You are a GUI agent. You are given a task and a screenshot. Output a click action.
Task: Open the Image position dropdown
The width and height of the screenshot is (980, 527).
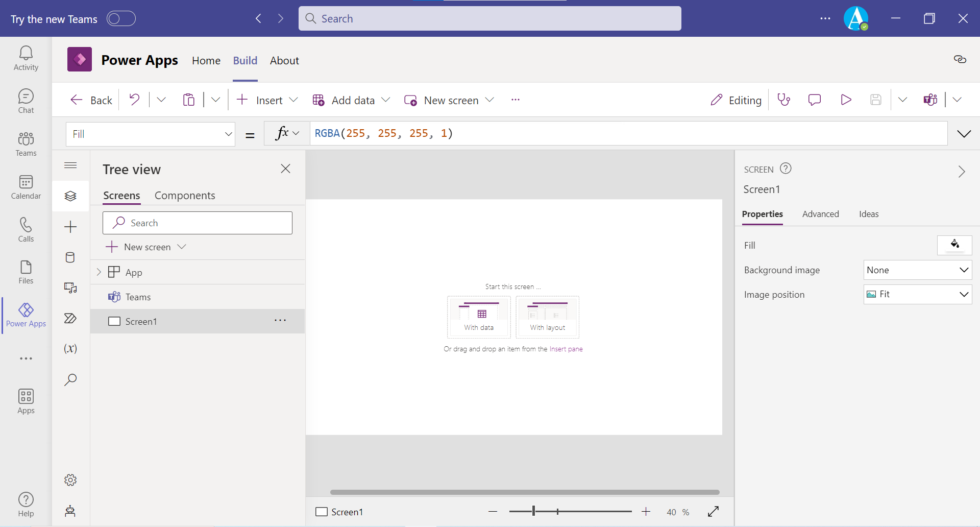pyautogui.click(x=917, y=294)
